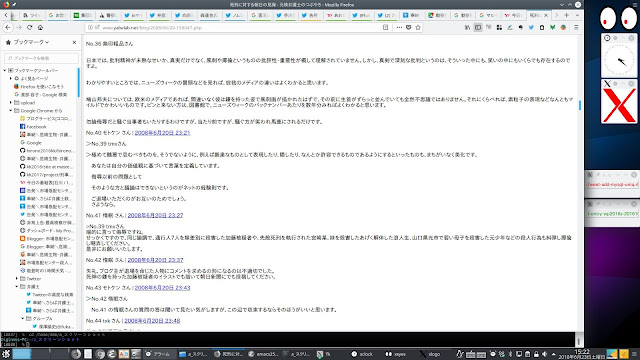This screenshot has width=640, height=360.
Task: Collapse the ブックマークツールバー folder
Action: coord(5,70)
